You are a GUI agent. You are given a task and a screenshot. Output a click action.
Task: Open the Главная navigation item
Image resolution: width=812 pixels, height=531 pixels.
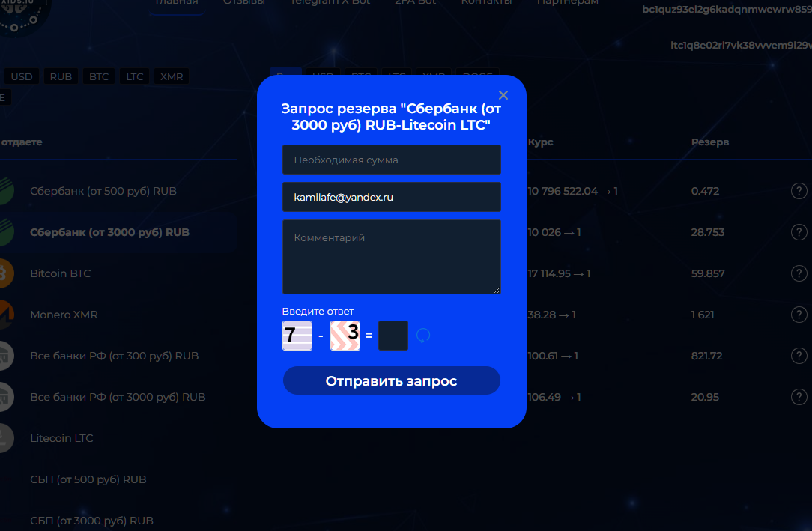(x=177, y=2)
